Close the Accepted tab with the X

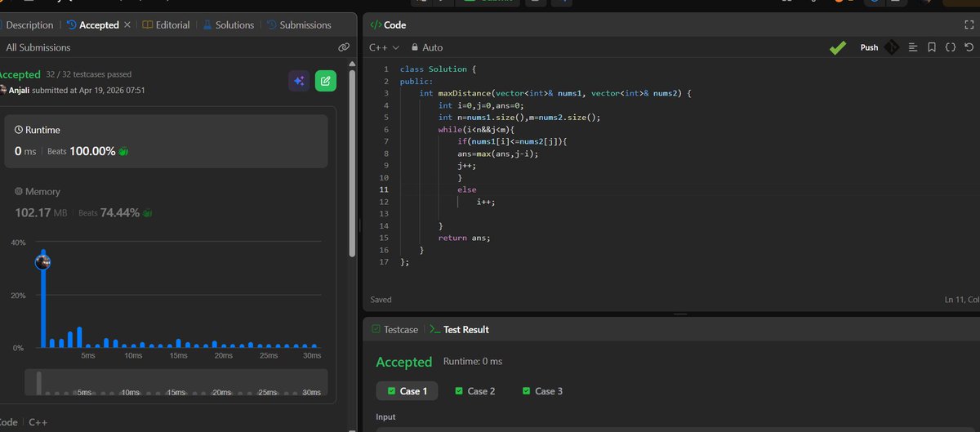click(x=127, y=25)
